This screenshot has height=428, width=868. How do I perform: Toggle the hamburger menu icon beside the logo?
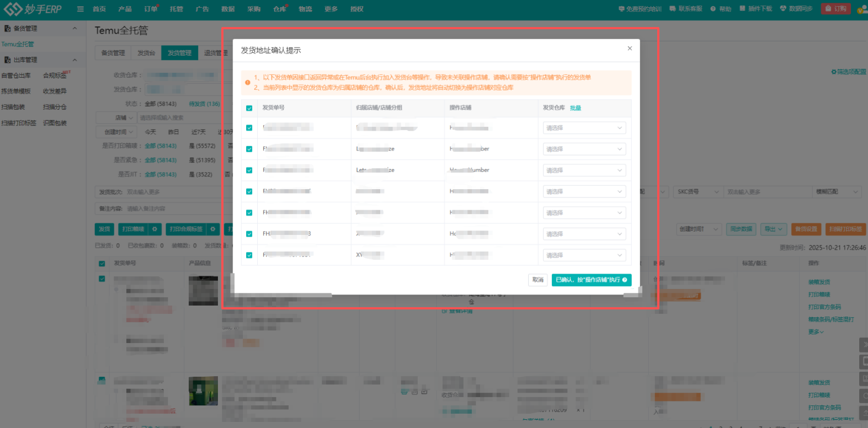81,9
